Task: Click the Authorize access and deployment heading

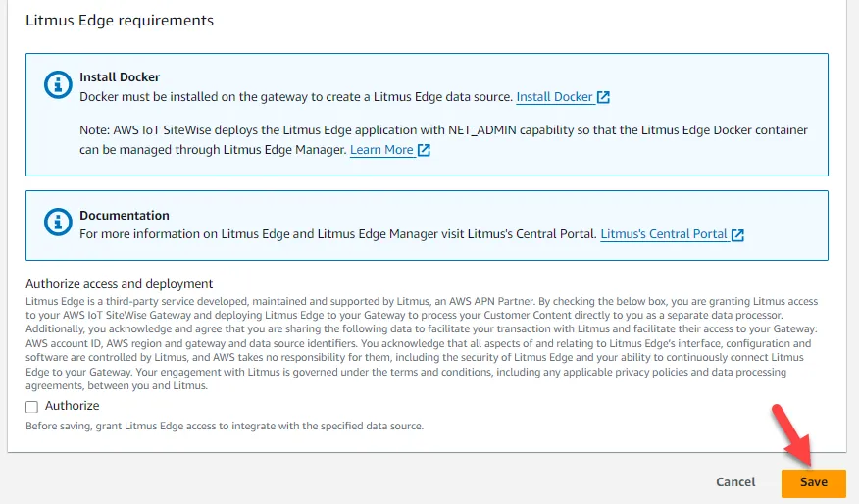Action: tap(119, 283)
